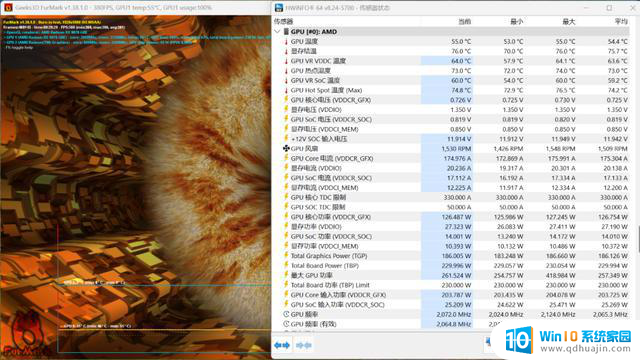640x360 pixels.
Task: Click the thermometer icon on GPU VR SoC 温度 row
Action: (286, 80)
